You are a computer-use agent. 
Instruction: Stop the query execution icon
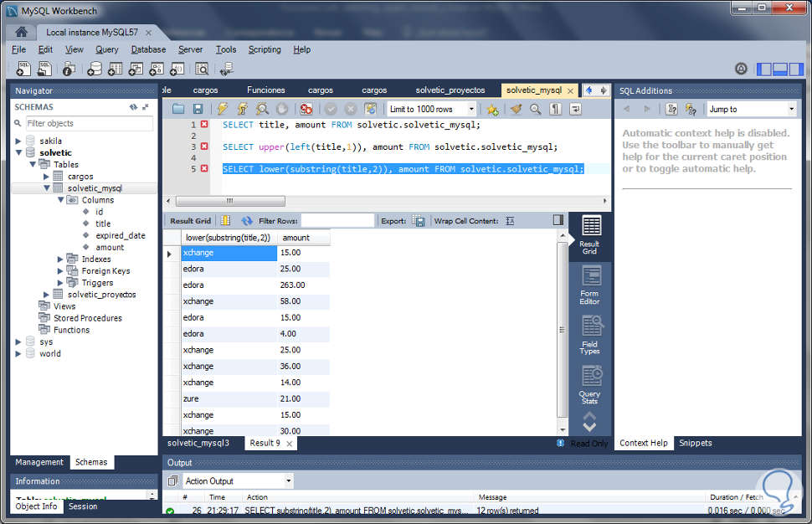pos(282,109)
